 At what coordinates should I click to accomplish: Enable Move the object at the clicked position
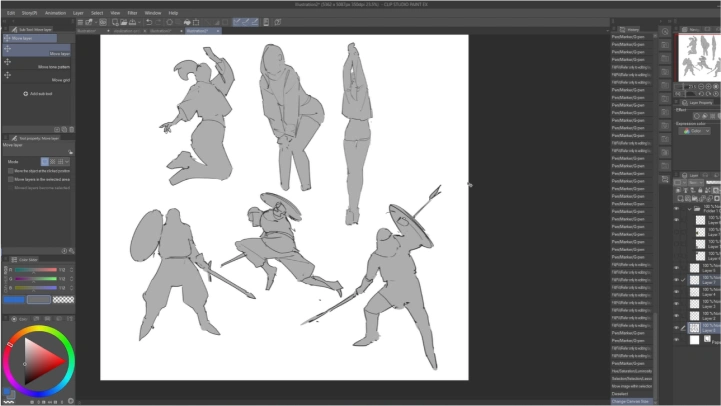(11, 171)
